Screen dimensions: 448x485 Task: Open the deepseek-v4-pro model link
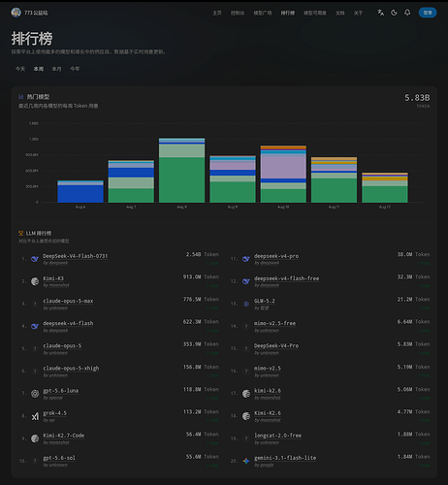point(276,256)
